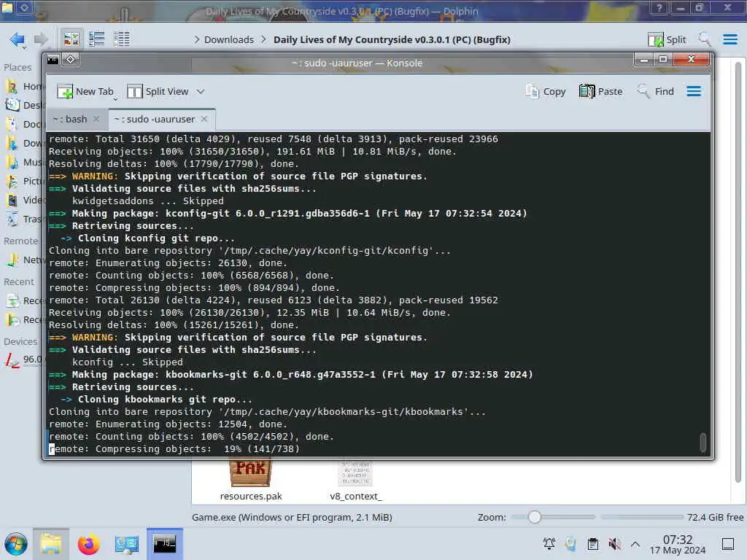Switch Dolphin to icons view mode
This screenshot has height=560, width=747.
coord(71,39)
